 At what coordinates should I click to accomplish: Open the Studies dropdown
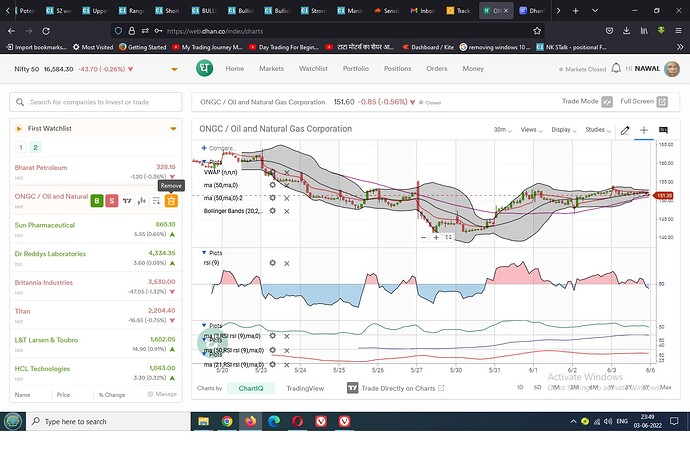[x=598, y=130]
